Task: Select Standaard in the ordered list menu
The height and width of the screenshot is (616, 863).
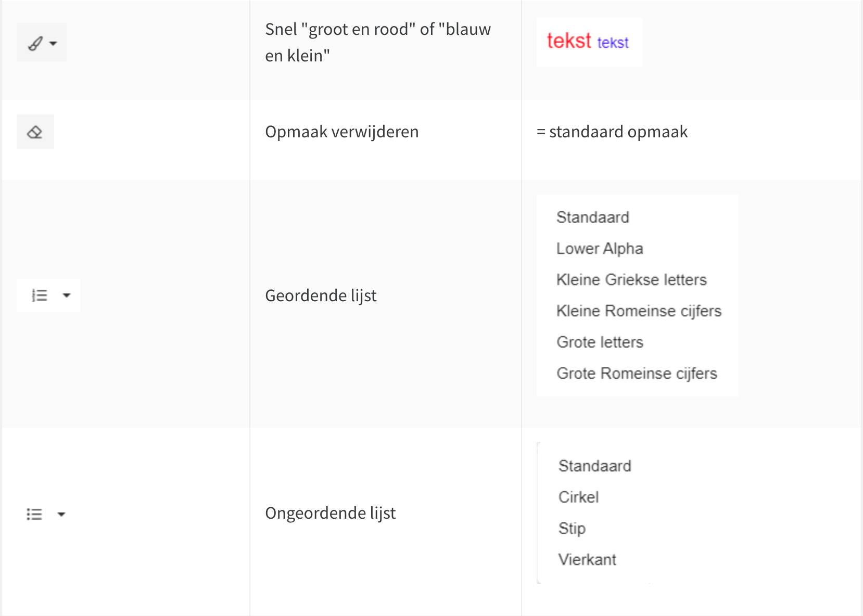Action: pyautogui.click(x=593, y=217)
